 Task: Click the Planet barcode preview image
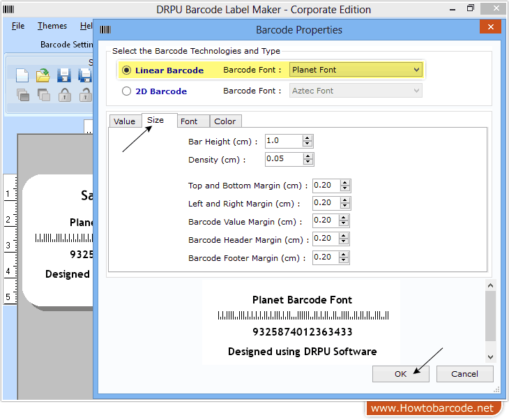pos(303,315)
